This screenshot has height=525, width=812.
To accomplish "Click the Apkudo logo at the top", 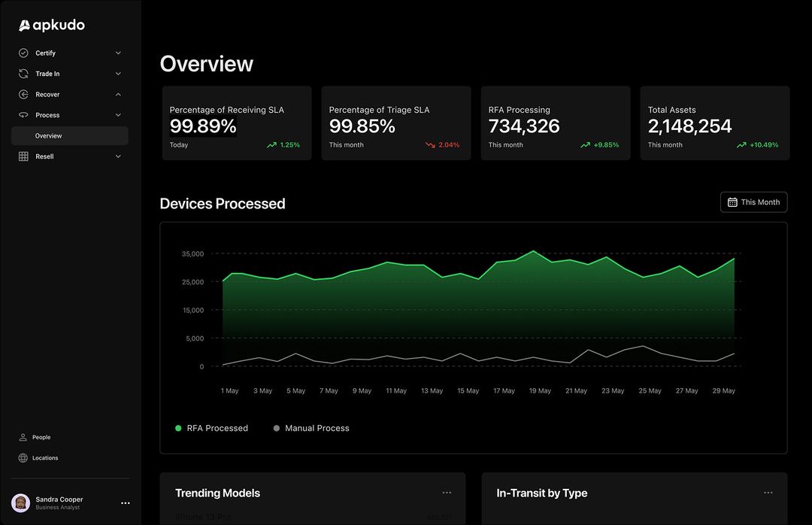I will tap(51, 24).
